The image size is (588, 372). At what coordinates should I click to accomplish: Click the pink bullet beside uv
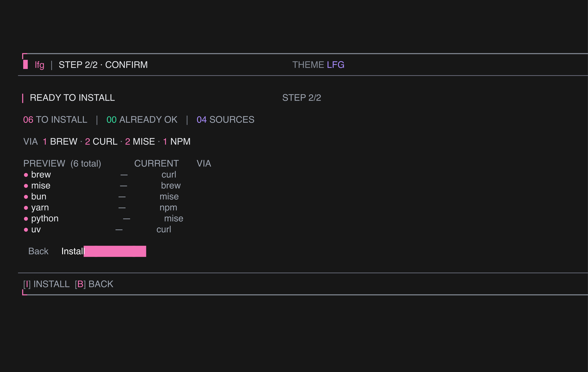pos(26,230)
